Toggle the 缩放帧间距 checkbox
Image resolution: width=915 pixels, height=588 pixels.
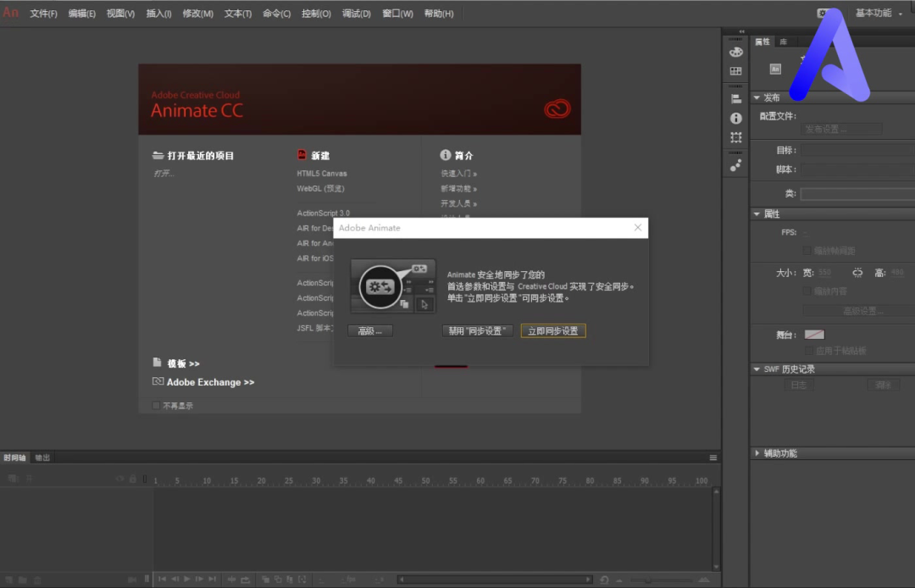coord(807,251)
